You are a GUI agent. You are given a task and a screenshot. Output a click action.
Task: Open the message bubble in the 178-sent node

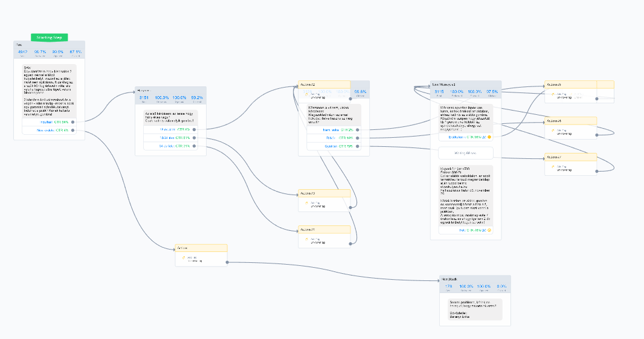pyautogui.click(x=475, y=309)
